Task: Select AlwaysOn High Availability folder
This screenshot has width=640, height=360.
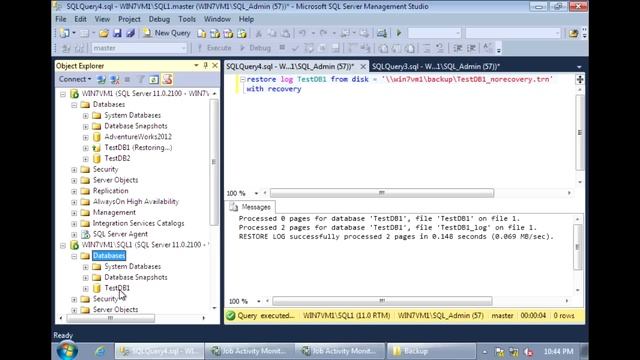Action: (136, 202)
